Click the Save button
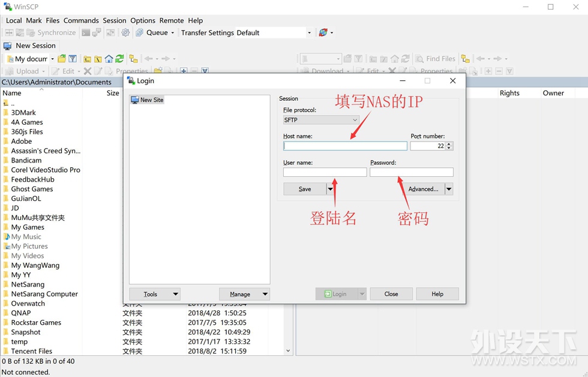This screenshot has width=588, height=377. tap(305, 189)
